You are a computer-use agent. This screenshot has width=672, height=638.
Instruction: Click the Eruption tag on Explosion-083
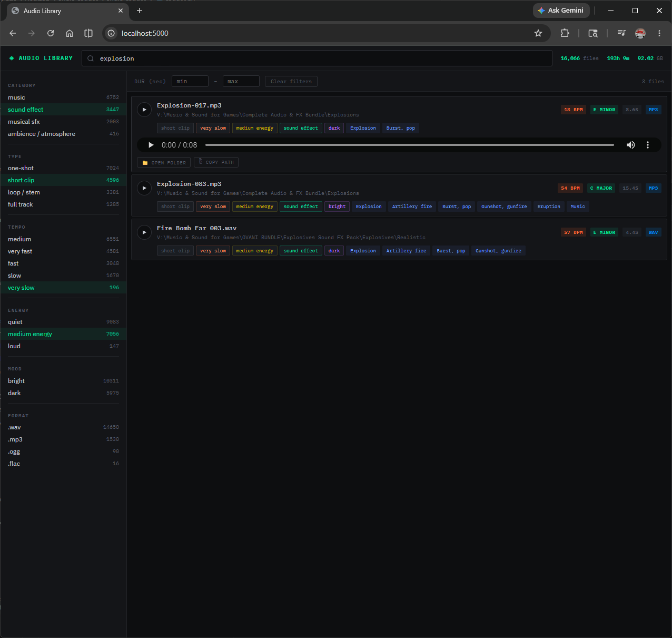coord(549,207)
